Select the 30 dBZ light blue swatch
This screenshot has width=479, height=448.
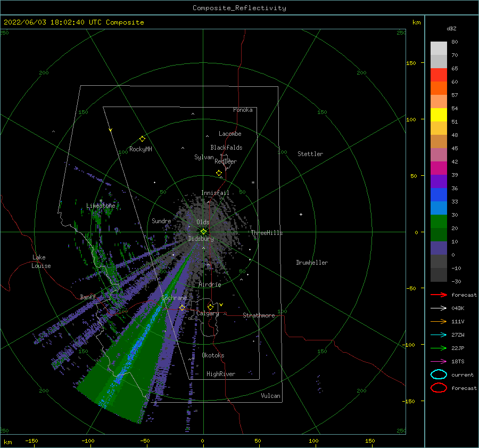click(439, 208)
